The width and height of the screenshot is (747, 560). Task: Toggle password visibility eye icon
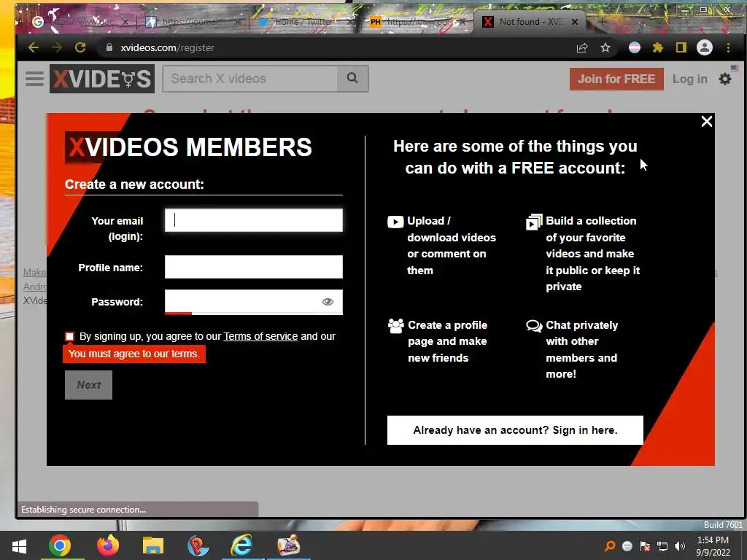328,301
